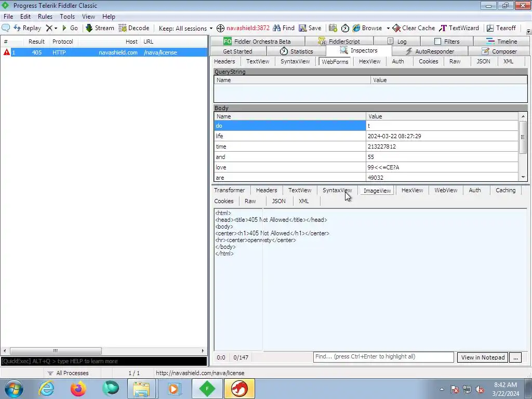Image resolution: width=532 pixels, height=399 pixels.
Task: Click All Processes filter in status bar
Action: point(68,373)
